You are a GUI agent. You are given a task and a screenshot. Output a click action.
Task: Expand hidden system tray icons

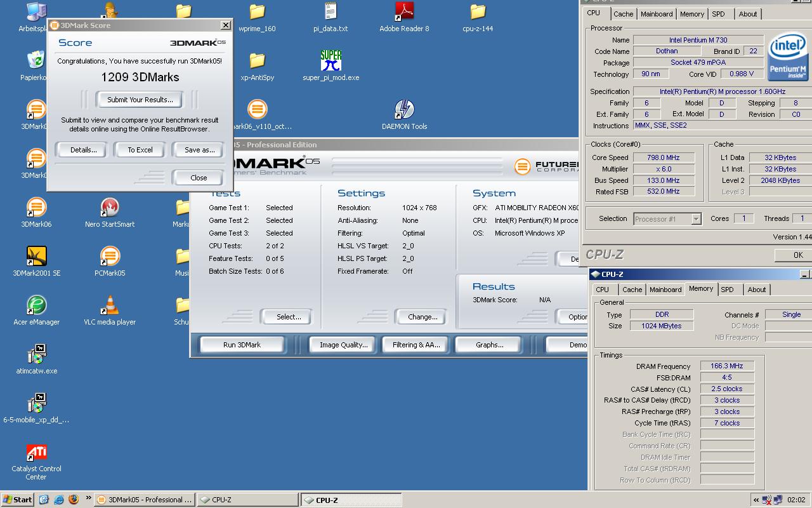coord(756,500)
